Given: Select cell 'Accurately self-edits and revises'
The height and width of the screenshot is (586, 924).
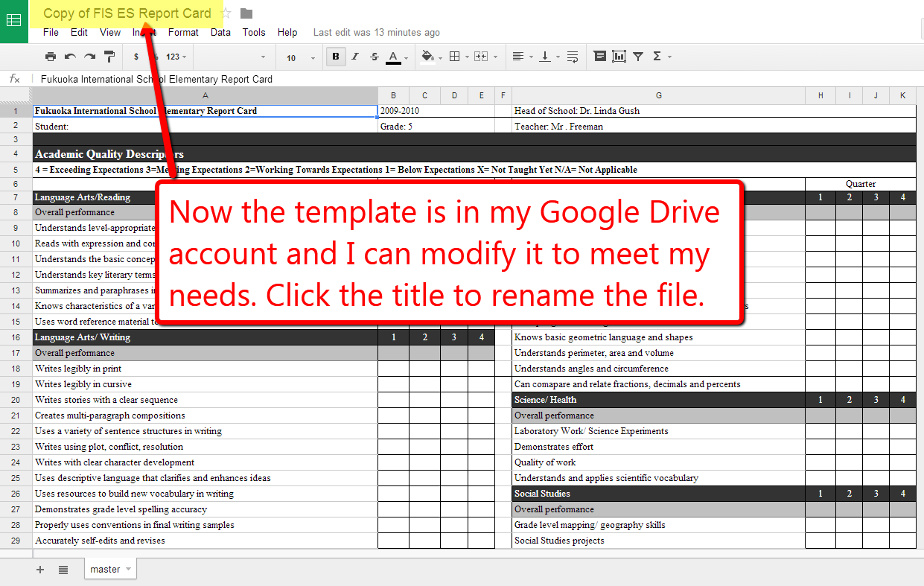Looking at the screenshot, I should pyautogui.click(x=205, y=541).
